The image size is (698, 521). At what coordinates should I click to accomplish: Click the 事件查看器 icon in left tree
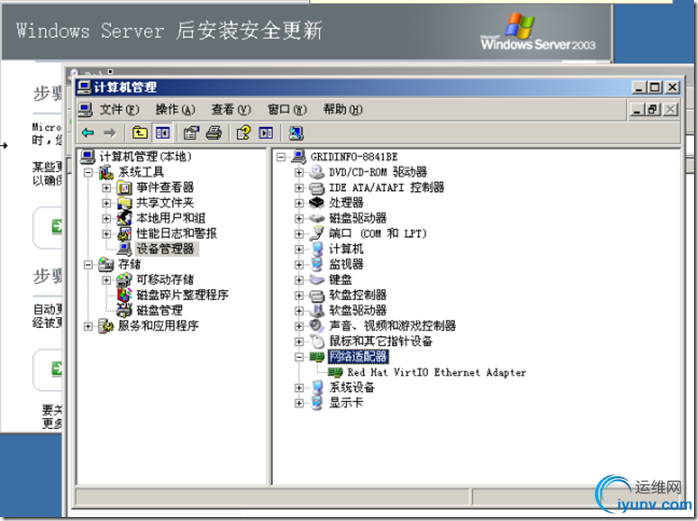tap(124, 188)
